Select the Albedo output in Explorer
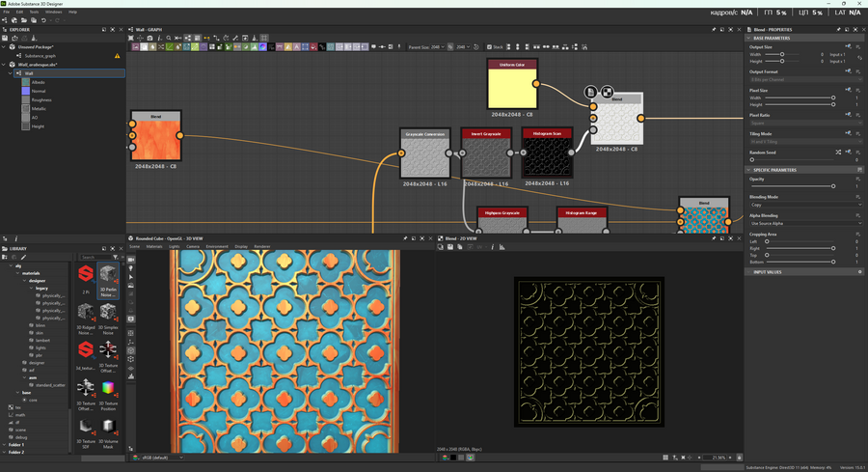The image size is (868, 472). [x=37, y=82]
